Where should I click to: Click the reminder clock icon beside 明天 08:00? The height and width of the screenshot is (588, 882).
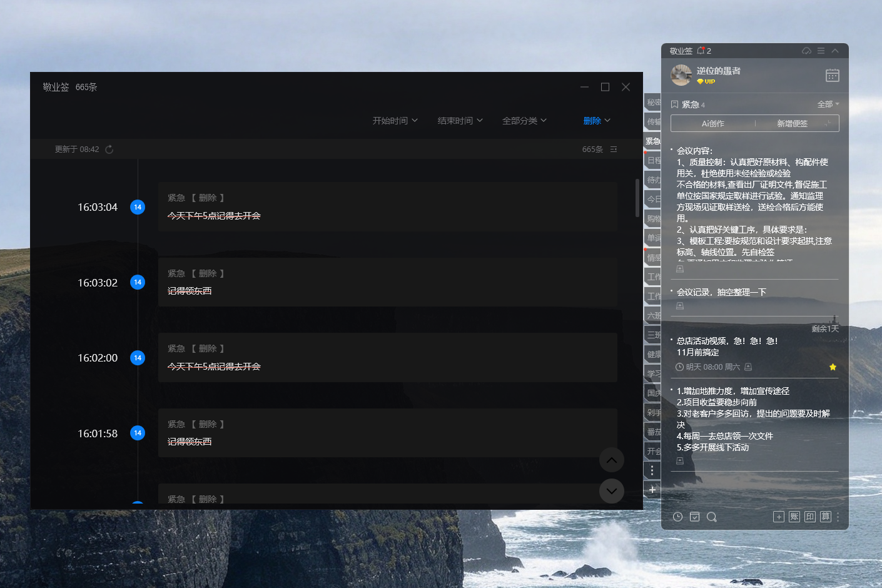(680, 367)
